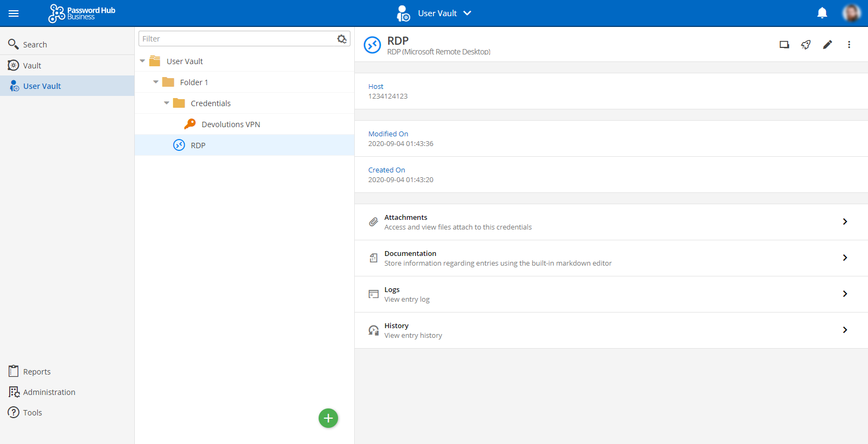Click the Attachments paperclip icon
Screen dimensions: 868x444
click(373, 221)
